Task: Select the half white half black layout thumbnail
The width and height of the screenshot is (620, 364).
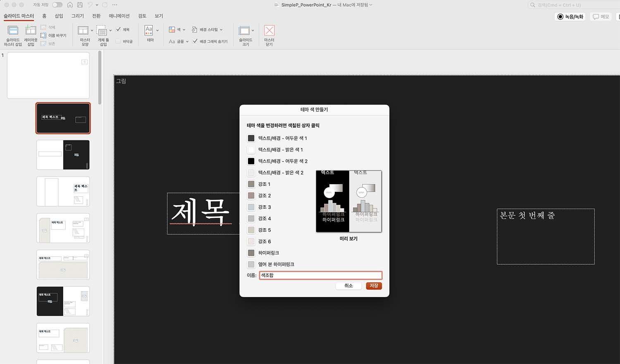Action: click(63, 155)
